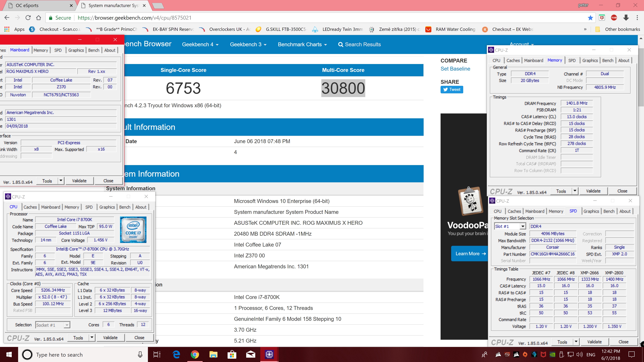Switch to the OC eSports browser tab
The image size is (644, 362).
(x=40, y=6)
